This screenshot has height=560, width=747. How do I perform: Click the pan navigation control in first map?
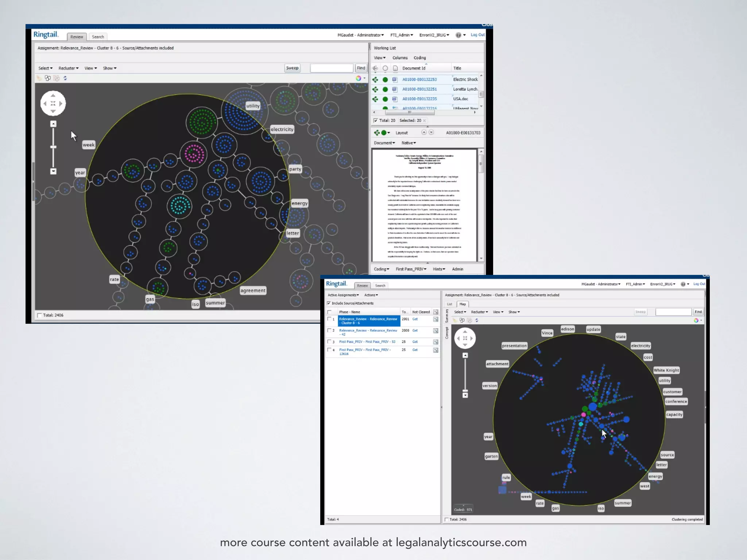click(x=53, y=104)
